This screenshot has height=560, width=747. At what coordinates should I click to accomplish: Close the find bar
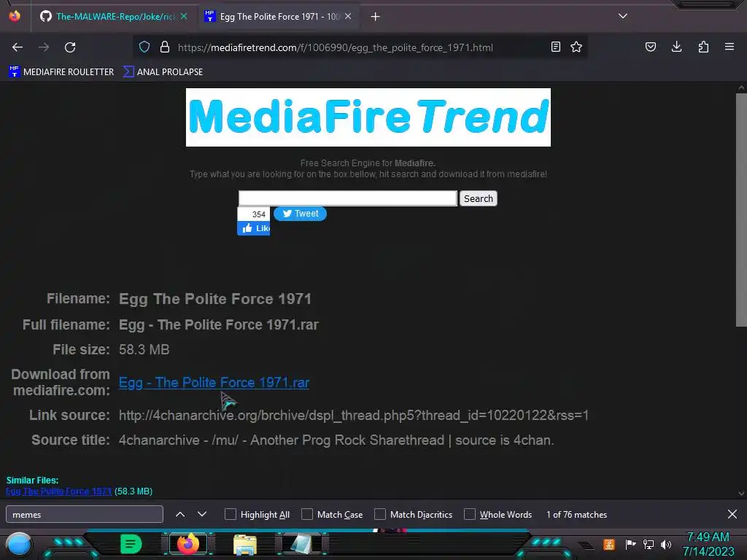[x=732, y=514]
